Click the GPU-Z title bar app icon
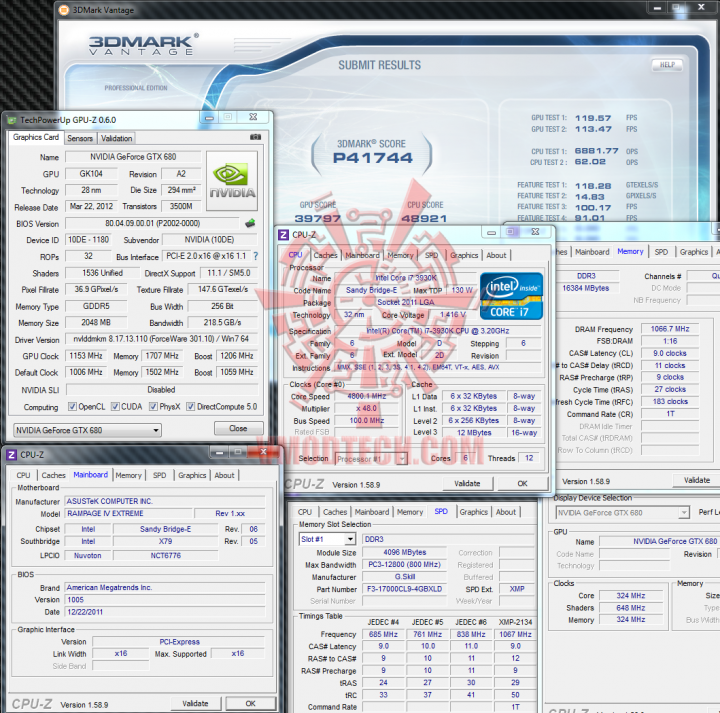Viewport: 720px width, 713px height. (x=11, y=120)
